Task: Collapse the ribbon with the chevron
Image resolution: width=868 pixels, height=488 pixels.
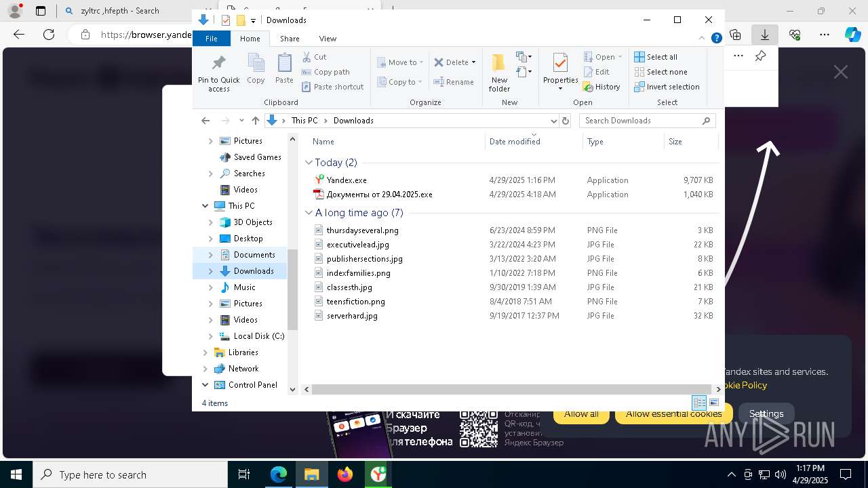Action: [703, 38]
